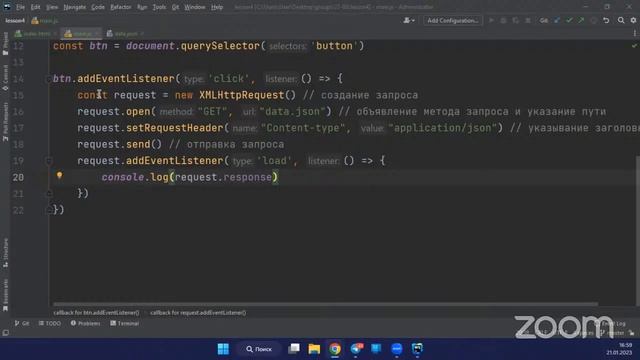The width and height of the screenshot is (640, 360).
Task: Click line number 20 in the gutter
Action: pos(18,178)
